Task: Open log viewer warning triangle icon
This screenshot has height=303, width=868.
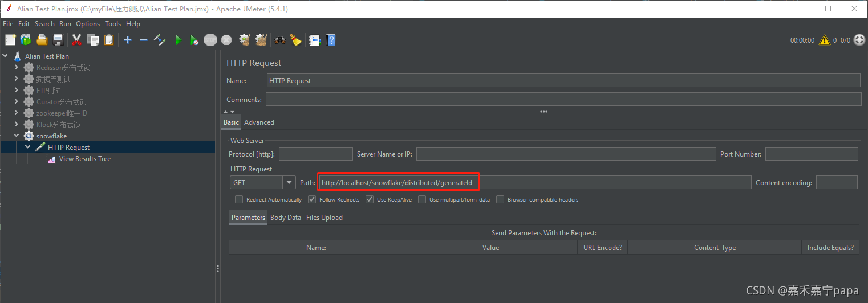Action: [825, 40]
